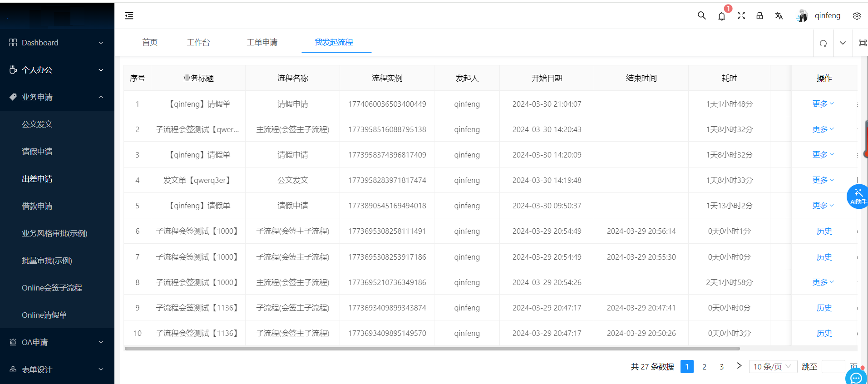The width and height of the screenshot is (868, 384).
Task: Open 公文发文 in the sidebar
Action: coord(37,124)
